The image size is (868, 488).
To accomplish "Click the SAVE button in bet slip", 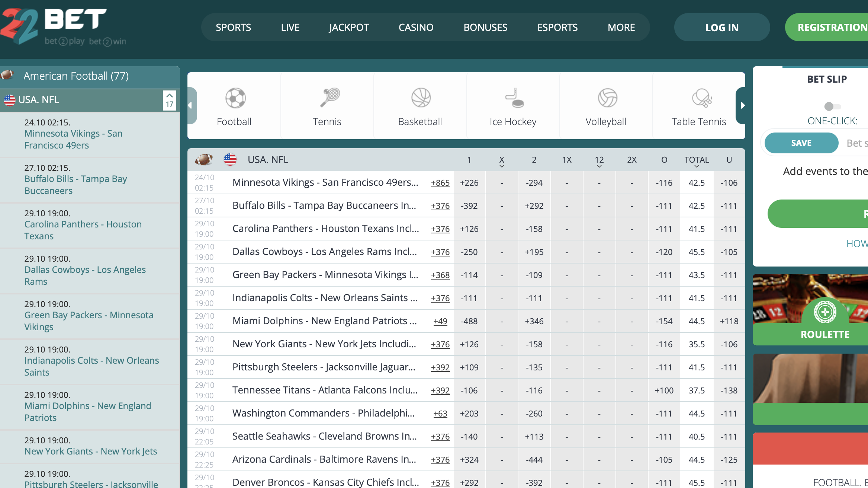I will (801, 143).
